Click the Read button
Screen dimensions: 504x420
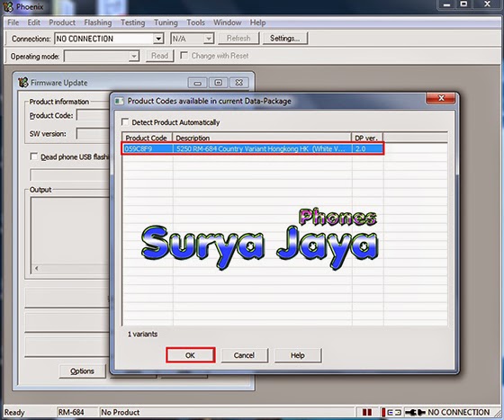pos(160,56)
